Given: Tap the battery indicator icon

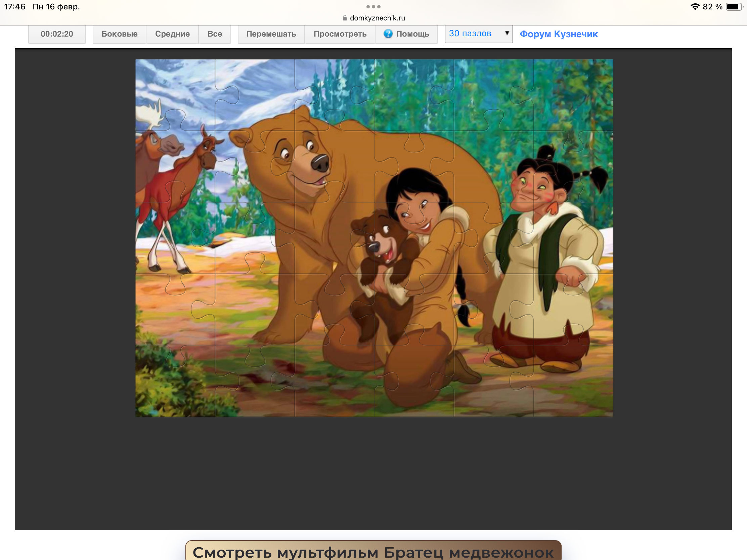Looking at the screenshot, I should coord(734,7).
